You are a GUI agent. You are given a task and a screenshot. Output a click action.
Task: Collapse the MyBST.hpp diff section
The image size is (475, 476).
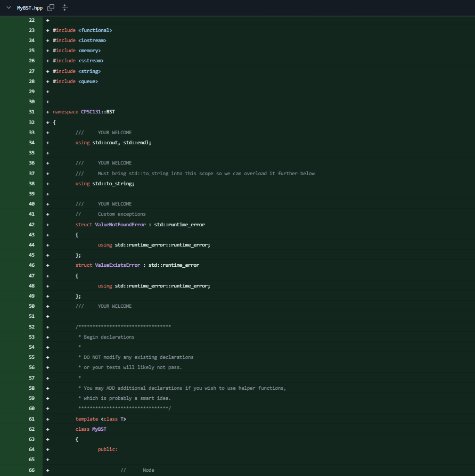pyautogui.click(x=8, y=8)
